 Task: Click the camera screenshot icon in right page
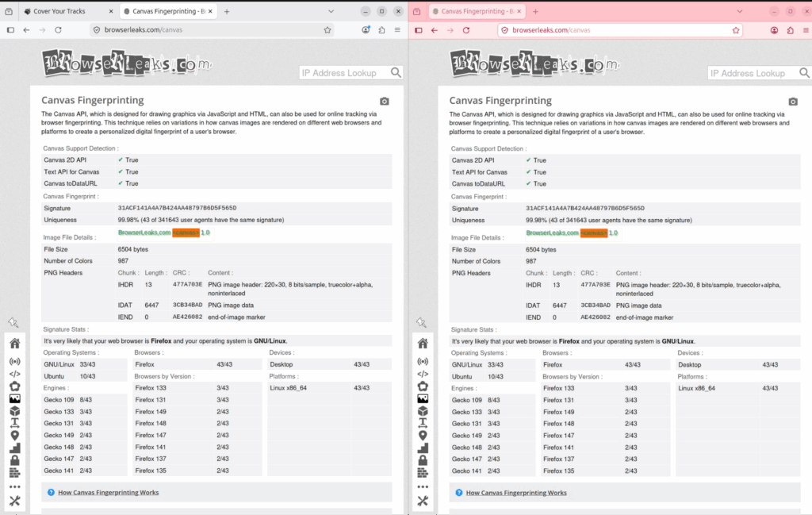point(793,102)
